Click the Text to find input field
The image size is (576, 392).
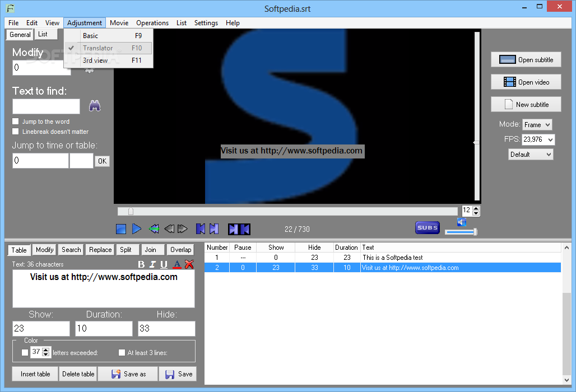47,106
